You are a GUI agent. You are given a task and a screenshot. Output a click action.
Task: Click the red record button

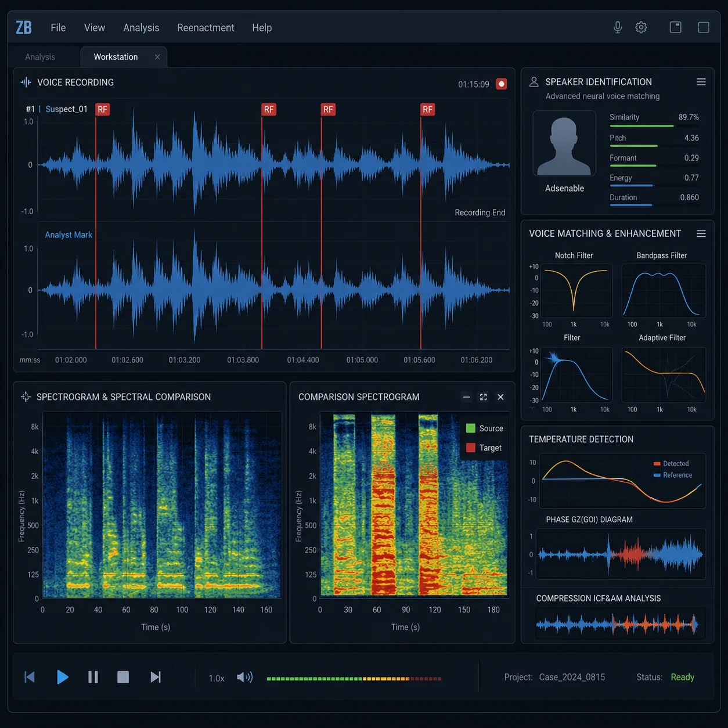[502, 84]
